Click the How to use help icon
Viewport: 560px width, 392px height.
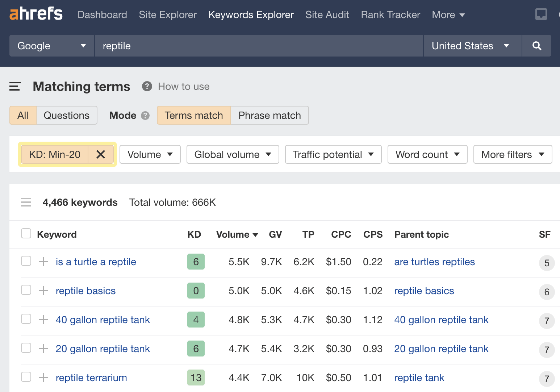(147, 86)
